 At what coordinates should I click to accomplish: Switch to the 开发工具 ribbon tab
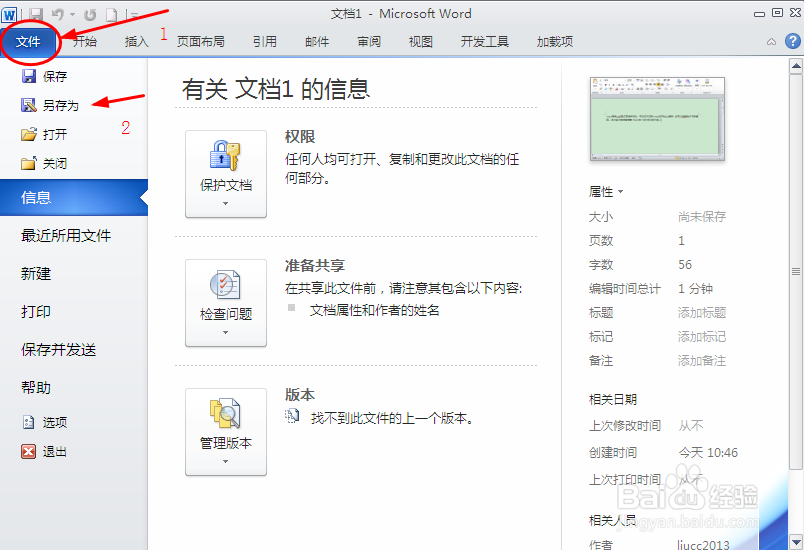coord(485,42)
